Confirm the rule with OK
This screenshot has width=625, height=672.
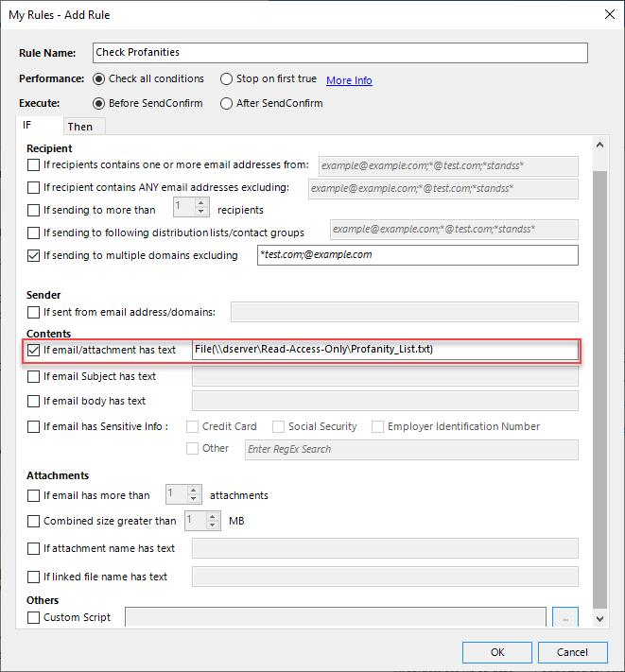(497, 652)
